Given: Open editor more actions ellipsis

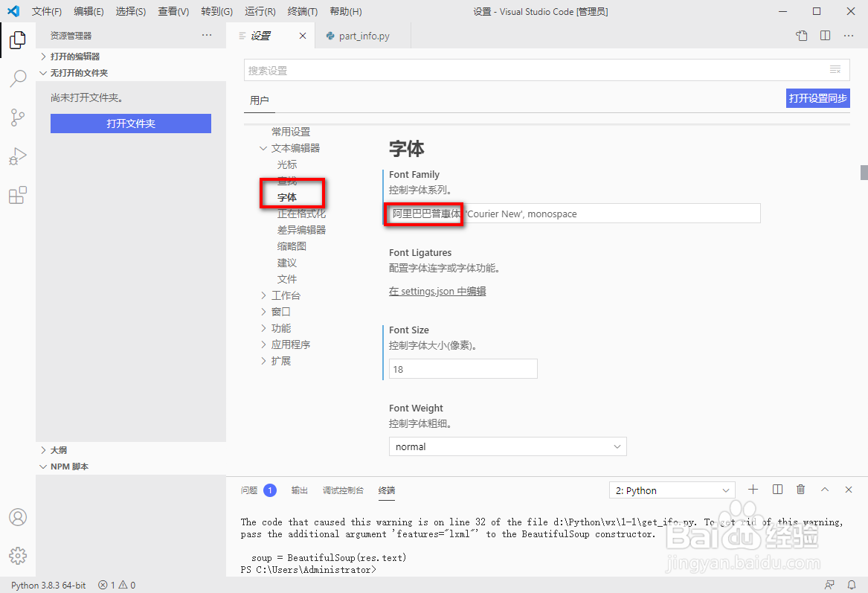Looking at the screenshot, I should point(849,36).
